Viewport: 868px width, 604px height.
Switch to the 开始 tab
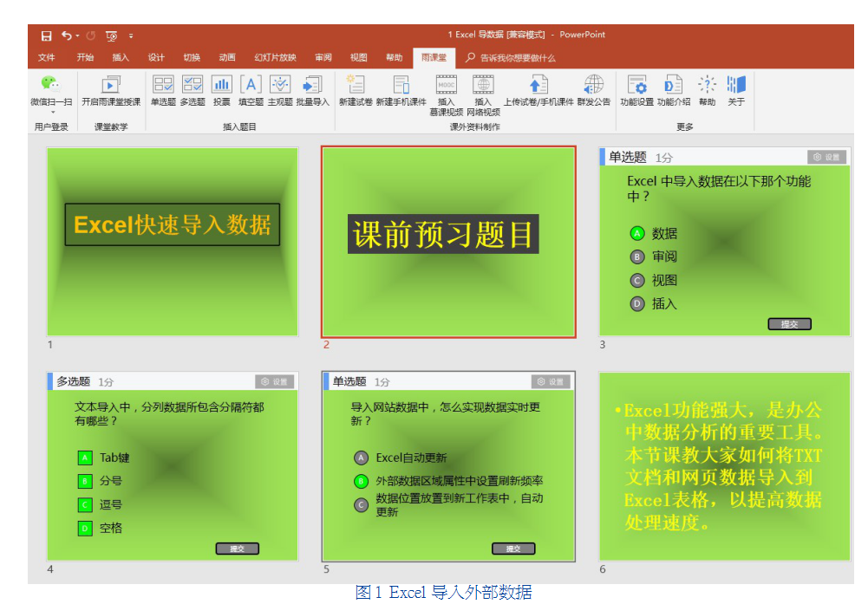click(x=85, y=57)
